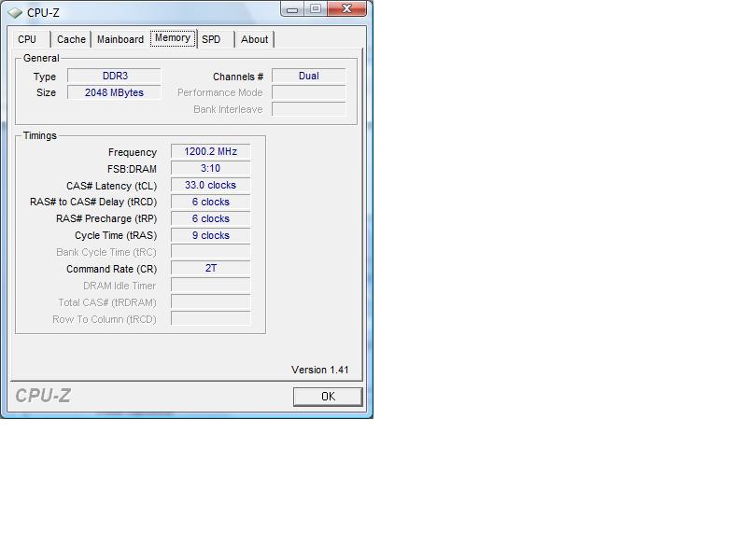Click the RAS# to CAS# Delay label
The width and height of the screenshot is (747, 560).
pos(93,203)
